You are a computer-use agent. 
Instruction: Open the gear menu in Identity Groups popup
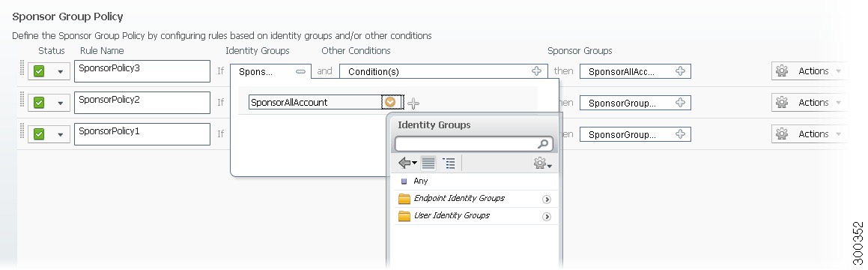tap(542, 163)
